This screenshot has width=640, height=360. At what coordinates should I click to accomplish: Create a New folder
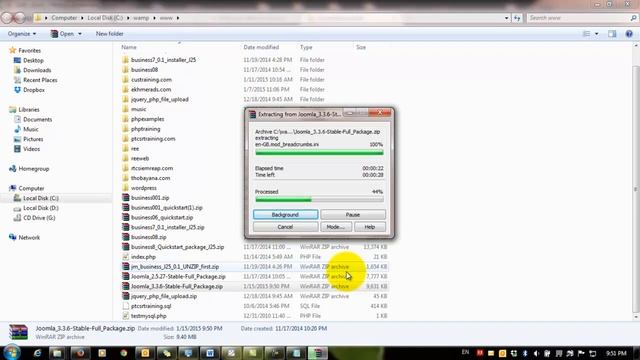tap(109, 34)
